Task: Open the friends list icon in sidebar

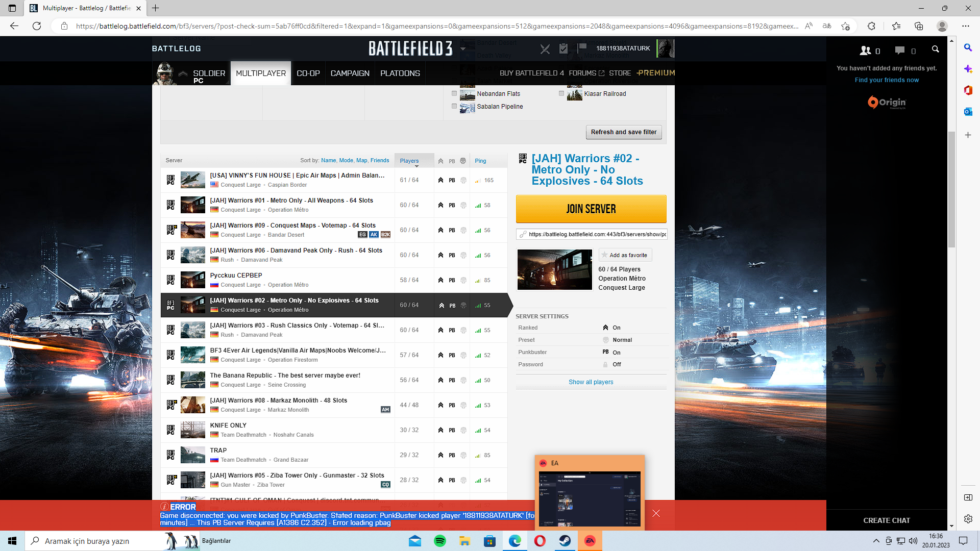Action: pos(866,51)
